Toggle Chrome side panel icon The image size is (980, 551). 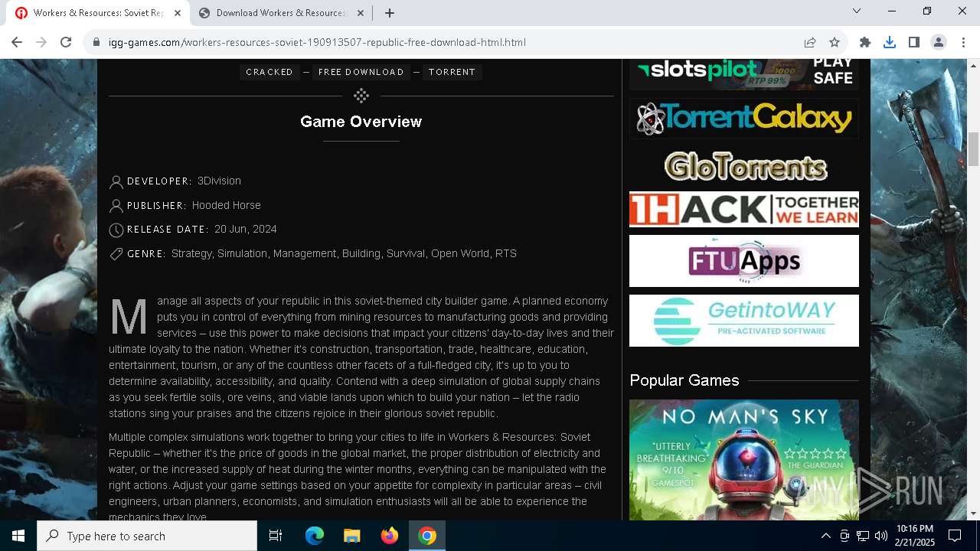(914, 42)
